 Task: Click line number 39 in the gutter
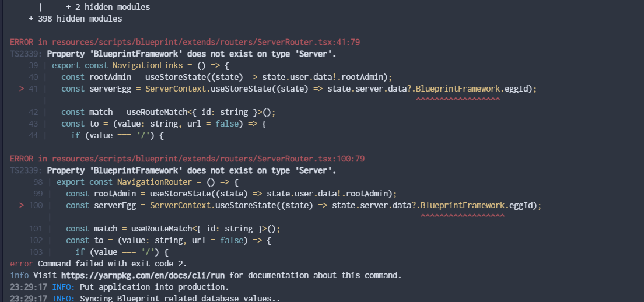tap(34, 65)
